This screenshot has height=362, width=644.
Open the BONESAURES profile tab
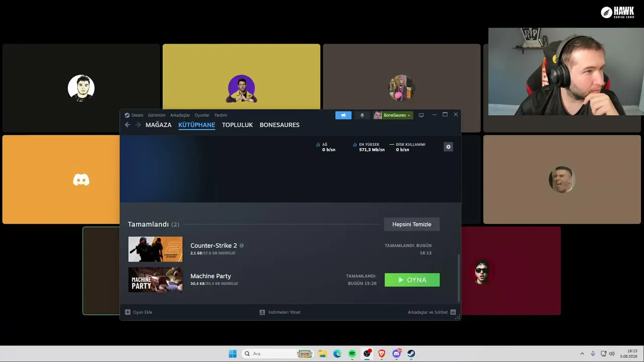pos(280,125)
